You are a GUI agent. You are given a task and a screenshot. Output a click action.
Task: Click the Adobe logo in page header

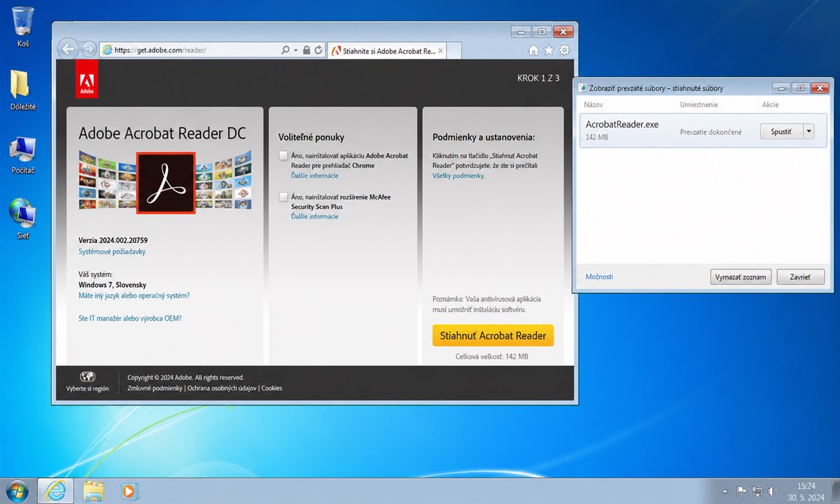coord(87,78)
